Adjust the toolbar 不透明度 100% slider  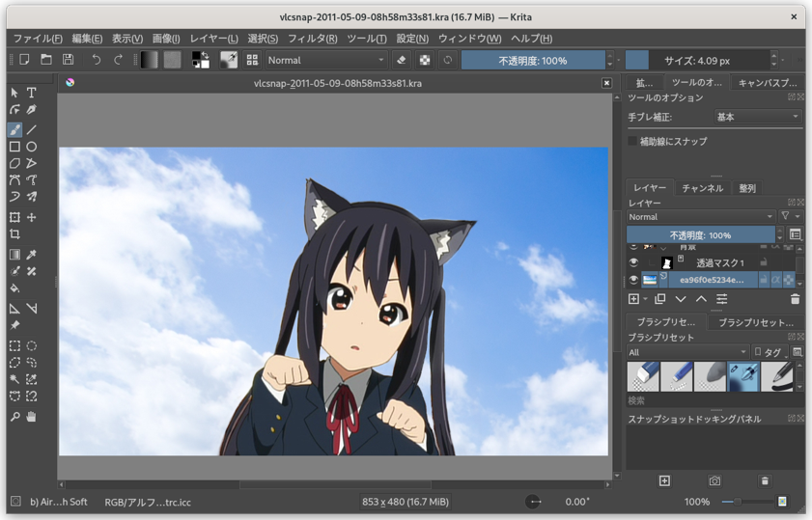[x=533, y=61]
